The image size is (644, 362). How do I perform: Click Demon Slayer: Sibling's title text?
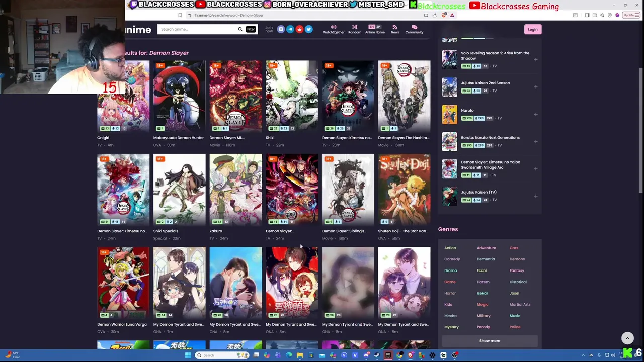click(x=344, y=231)
